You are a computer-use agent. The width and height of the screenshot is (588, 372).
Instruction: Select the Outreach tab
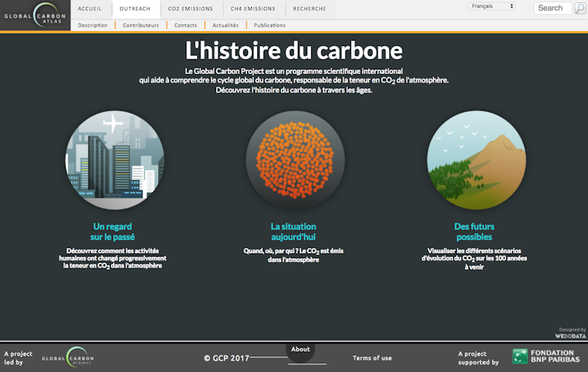coord(136,9)
